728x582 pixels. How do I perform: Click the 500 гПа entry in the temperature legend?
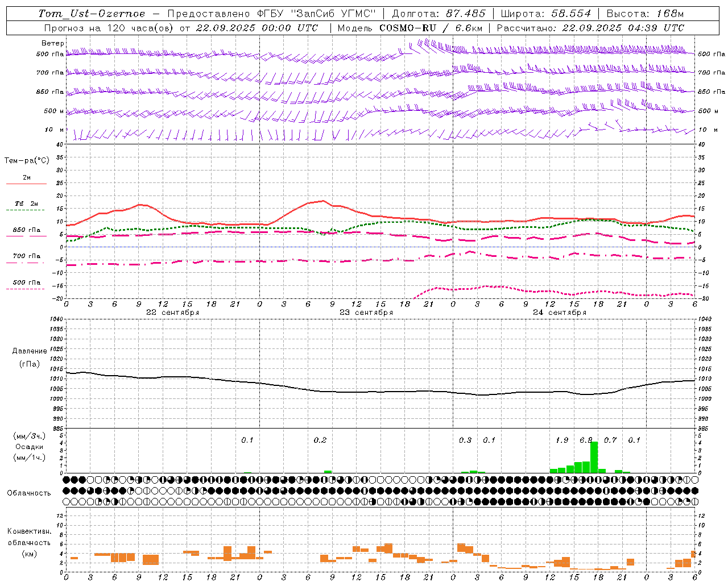coord(26,282)
